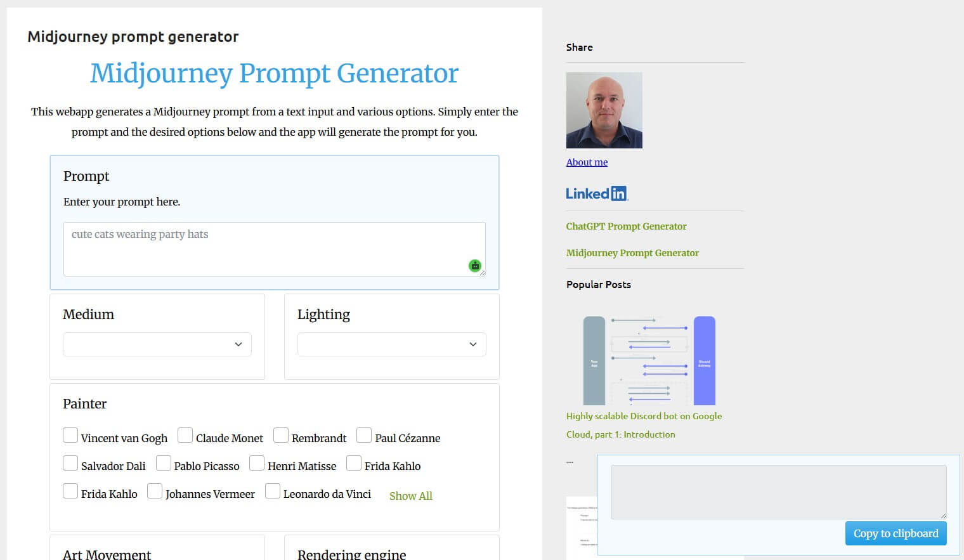
Task: Open the LinkedIn logo link
Action: [597, 193]
